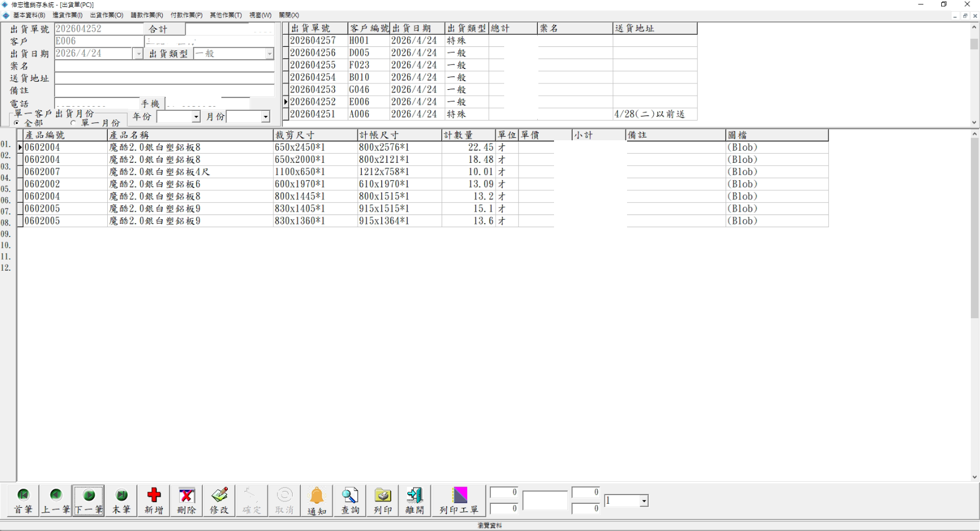The width and height of the screenshot is (980, 531).
Task: Add a new shipment record (新增)
Action: (x=154, y=500)
